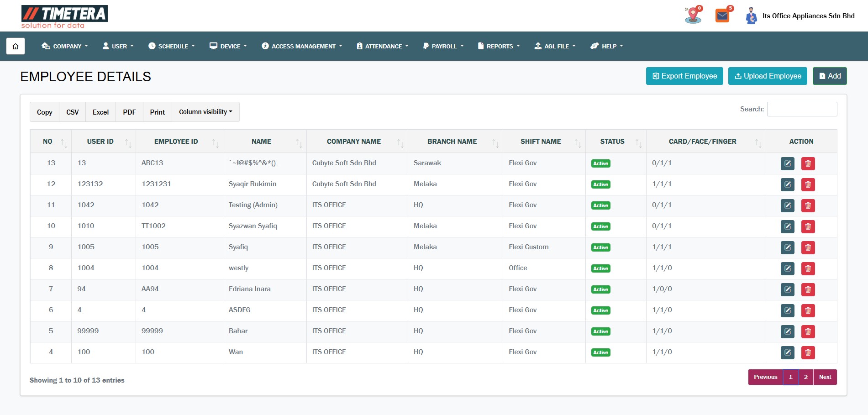Click the user profile avatar icon
Viewport: 868px width, 415px height.
(751, 16)
